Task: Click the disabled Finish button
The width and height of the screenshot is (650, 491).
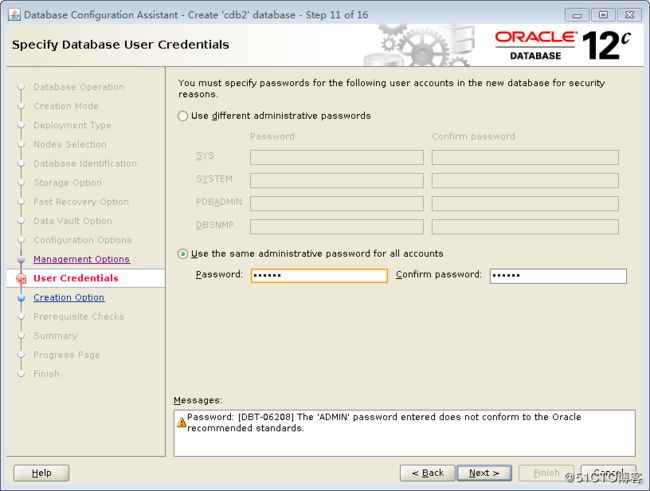Action: point(546,473)
